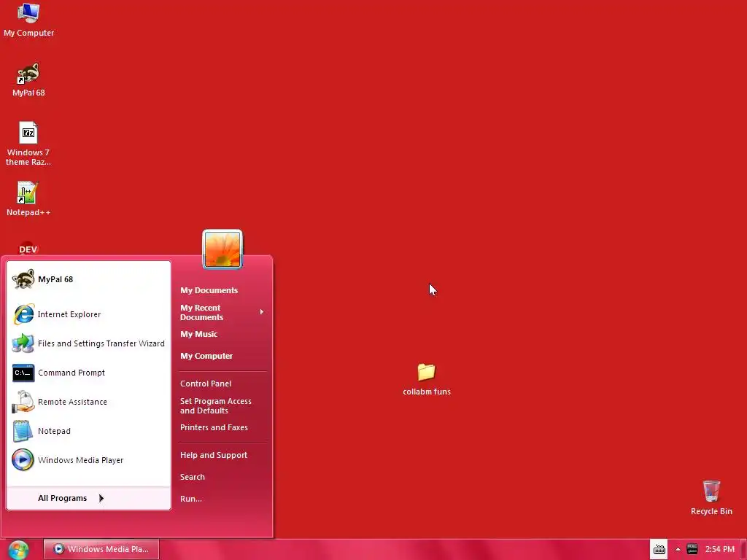Launch Windows Media Player icon in Start menu
Screen dimensions: 747x560
[23, 460]
